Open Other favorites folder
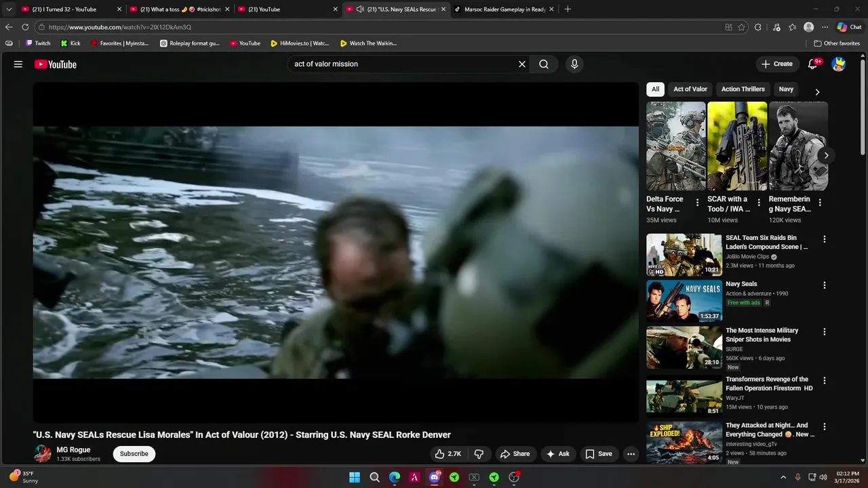 coord(837,43)
